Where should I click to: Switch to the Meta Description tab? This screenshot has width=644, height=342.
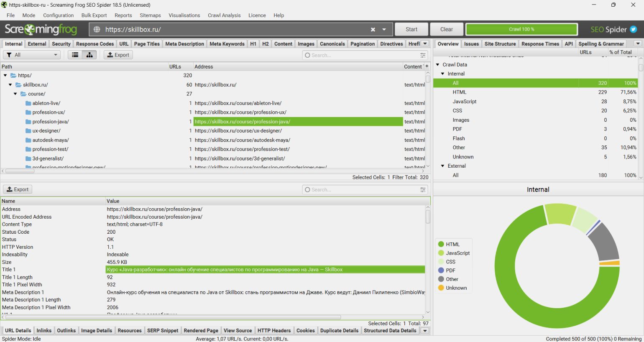click(x=184, y=44)
